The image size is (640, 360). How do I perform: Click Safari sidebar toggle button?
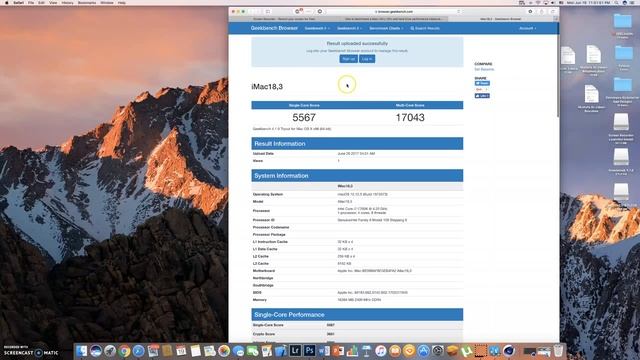coord(268,11)
